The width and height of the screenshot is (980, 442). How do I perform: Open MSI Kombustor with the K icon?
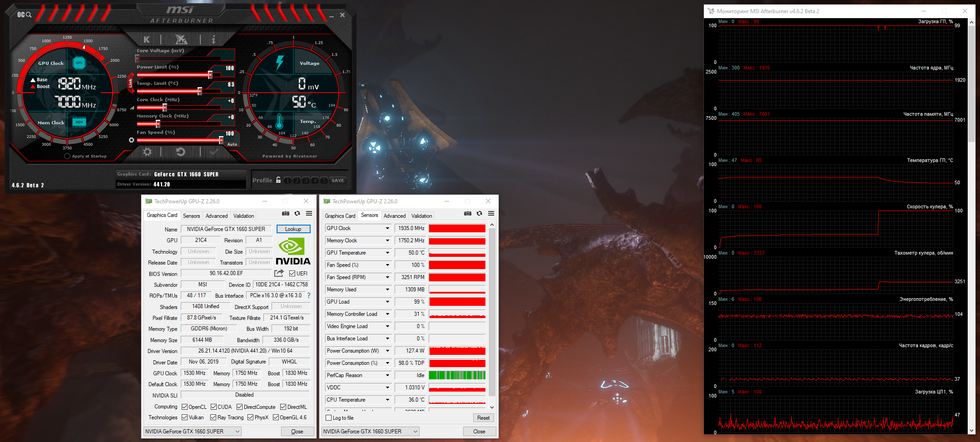tap(147, 39)
